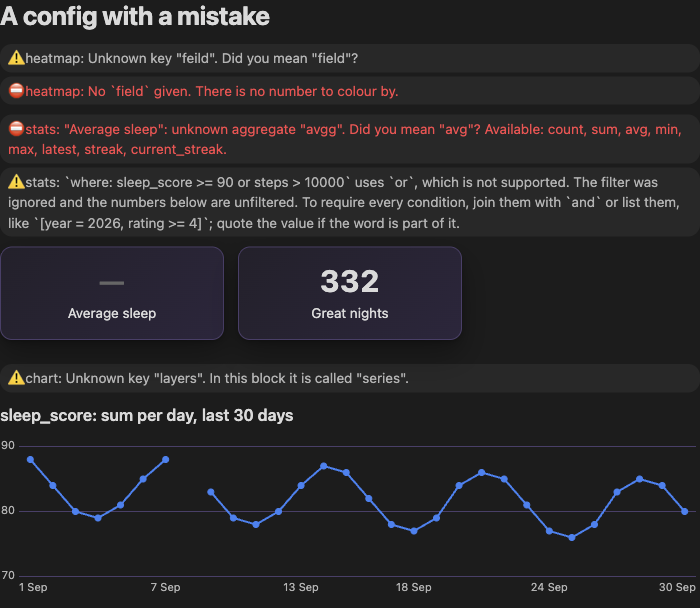Click the "13 Sep" x-axis label
This screenshot has width=700, height=608.
(x=300, y=587)
